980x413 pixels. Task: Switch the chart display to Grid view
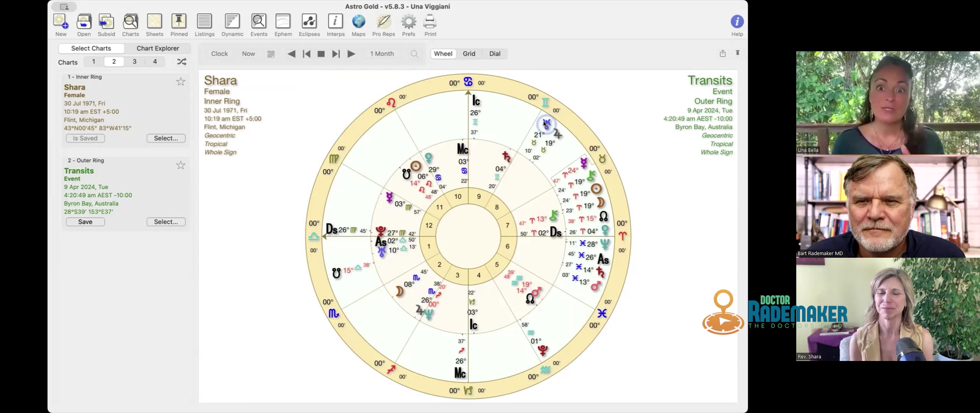(469, 54)
